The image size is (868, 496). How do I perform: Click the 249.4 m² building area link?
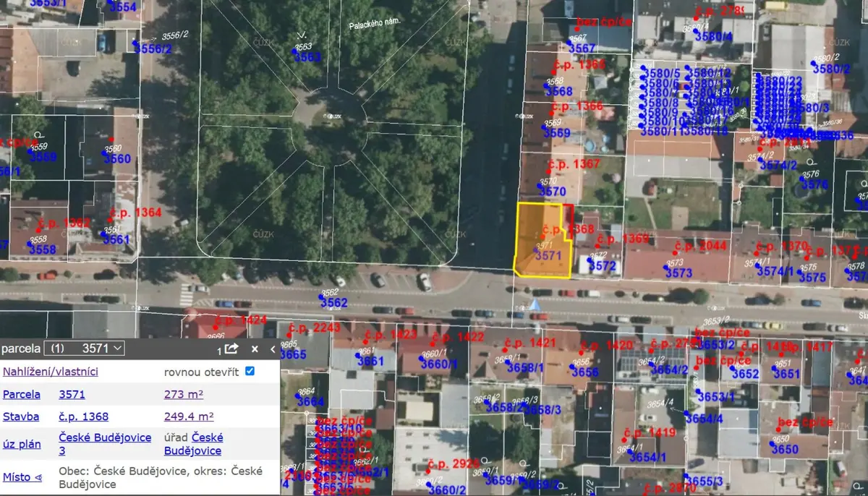click(x=189, y=416)
